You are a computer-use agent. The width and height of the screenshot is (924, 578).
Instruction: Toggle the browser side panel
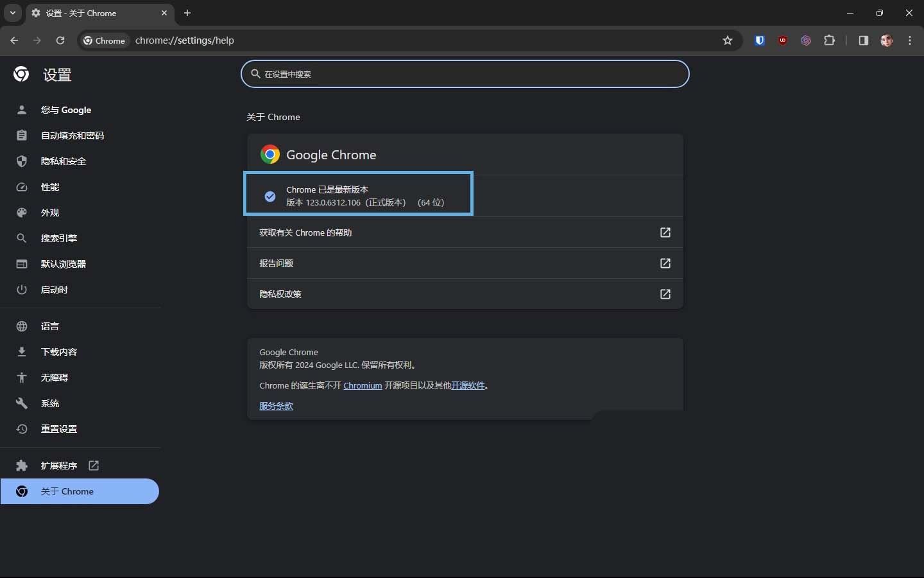[863, 40]
